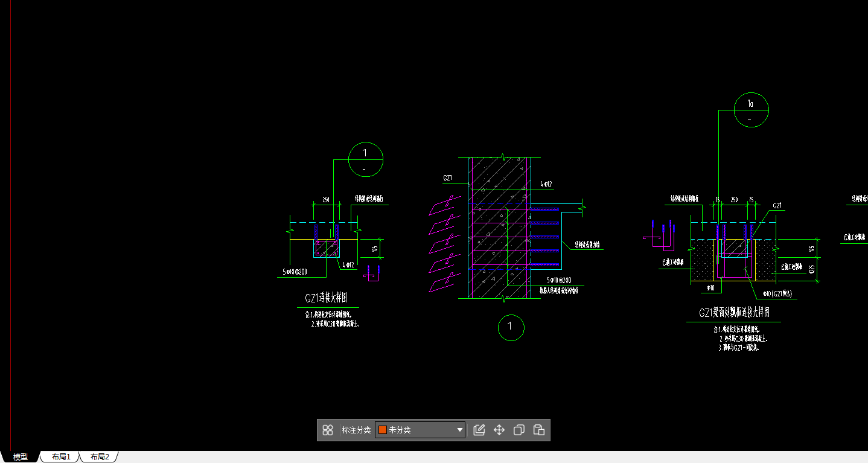Switch to the 布局1 tab
Viewport: 868px width, 463px height.
coord(61,457)
